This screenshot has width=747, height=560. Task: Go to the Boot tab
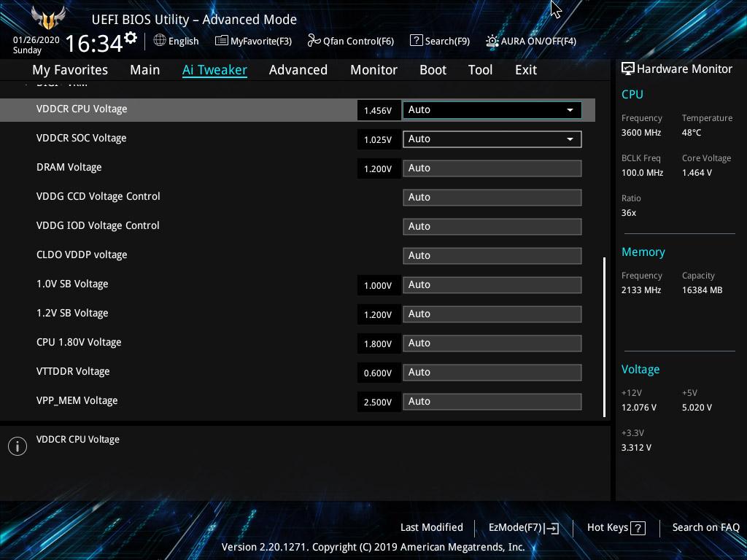pos(433,70)
